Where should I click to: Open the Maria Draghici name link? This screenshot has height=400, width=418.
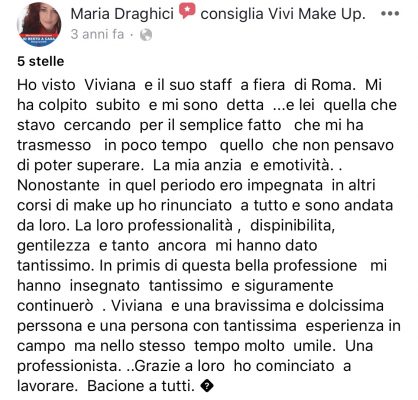click(x=122, y=14)
